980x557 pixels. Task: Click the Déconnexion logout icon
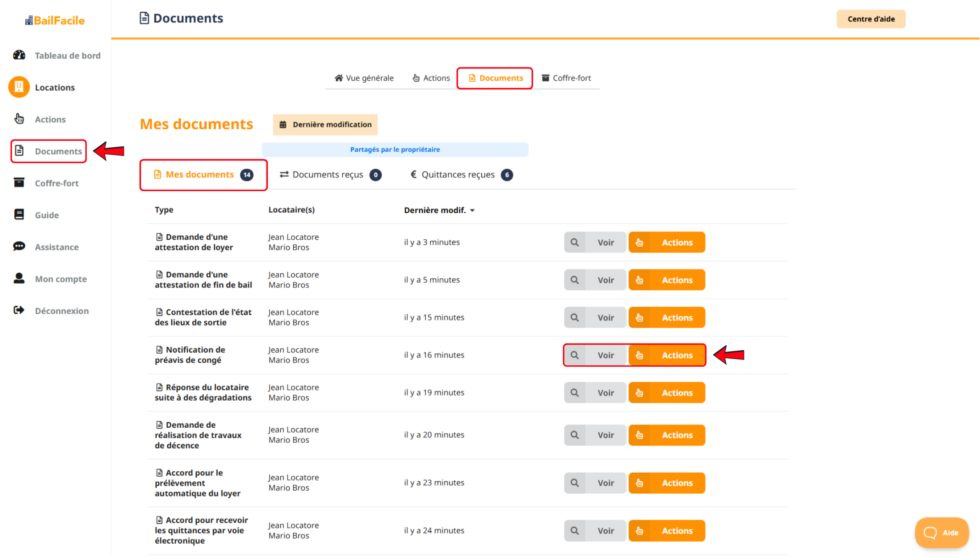coord(19,310)
